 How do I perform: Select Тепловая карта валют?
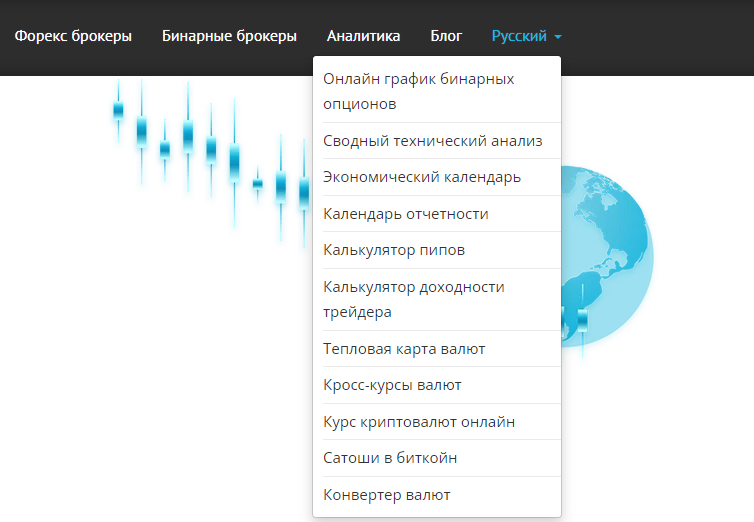coord(437,348)
